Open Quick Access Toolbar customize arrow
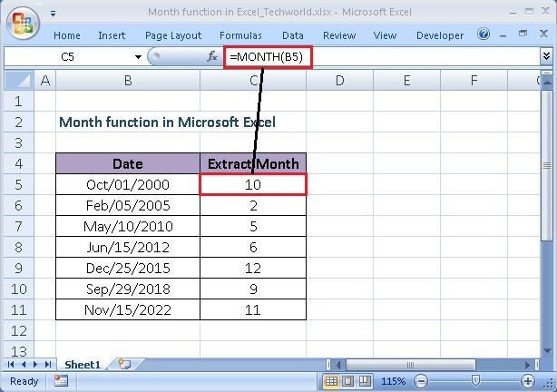 (x=53, y=14)
